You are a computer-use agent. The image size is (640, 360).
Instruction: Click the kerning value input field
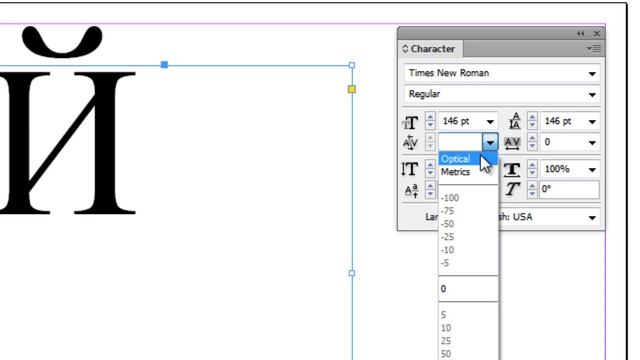pos(460,142)
